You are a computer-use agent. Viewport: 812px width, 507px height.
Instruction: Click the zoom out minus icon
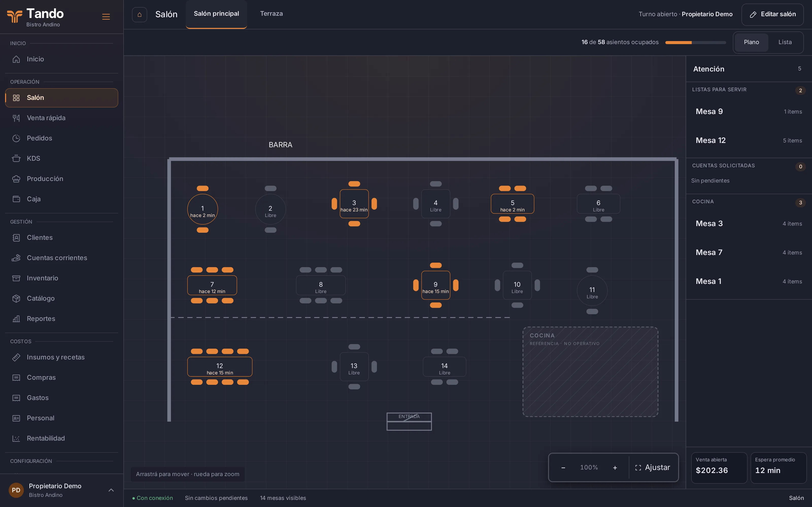pos(563,467)
